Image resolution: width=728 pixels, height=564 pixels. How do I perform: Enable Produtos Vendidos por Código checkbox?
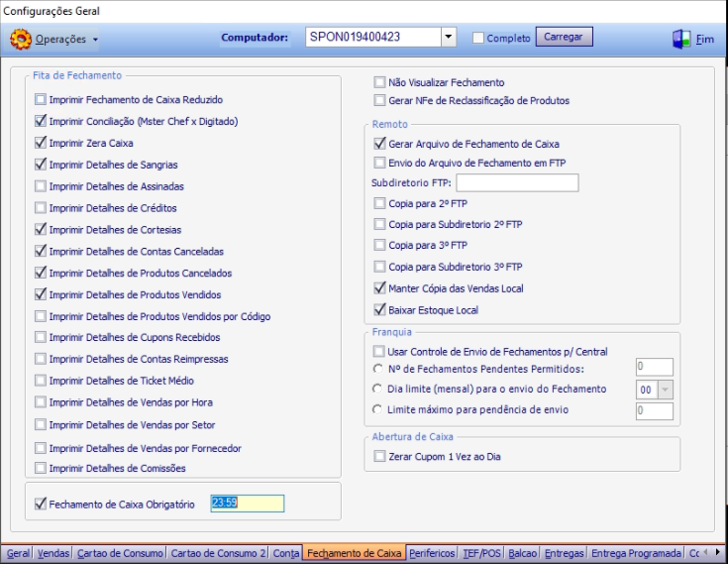click(x=41, y=316)
